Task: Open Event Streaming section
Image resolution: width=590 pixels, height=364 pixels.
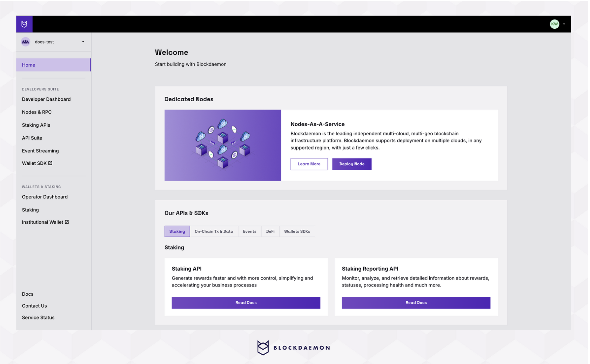Action: tap(40, 151)
